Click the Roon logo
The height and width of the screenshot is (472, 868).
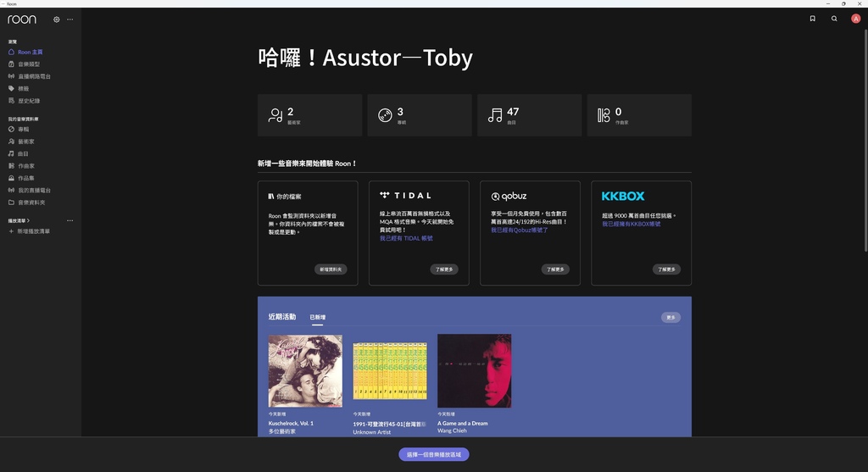[x=22, y=19]
